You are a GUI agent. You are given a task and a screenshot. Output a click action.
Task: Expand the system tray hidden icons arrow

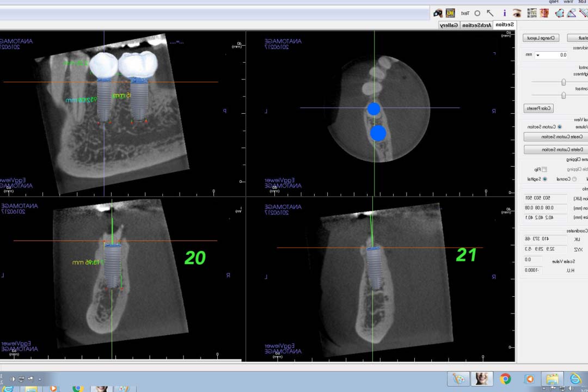(x=40, y=379)
